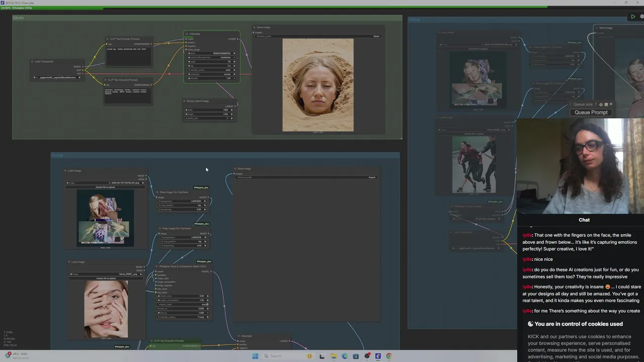Click the IPAdapter end_at field

click(183, 313)
